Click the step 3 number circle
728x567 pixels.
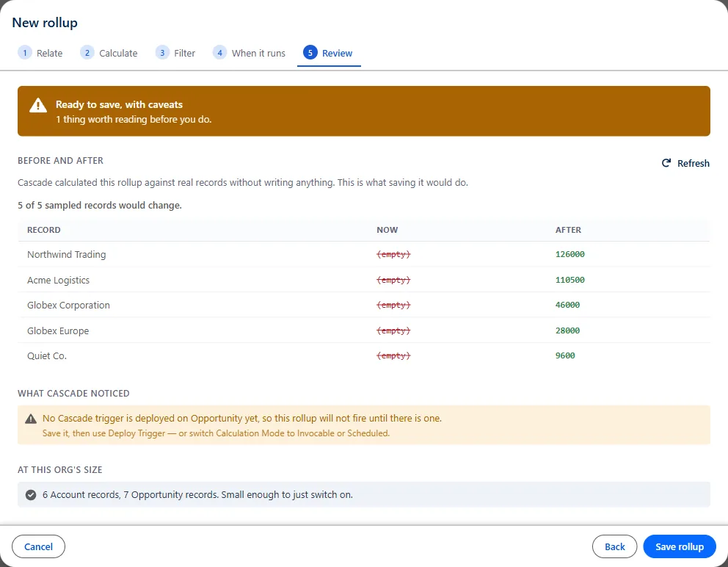tap(162, 53)
